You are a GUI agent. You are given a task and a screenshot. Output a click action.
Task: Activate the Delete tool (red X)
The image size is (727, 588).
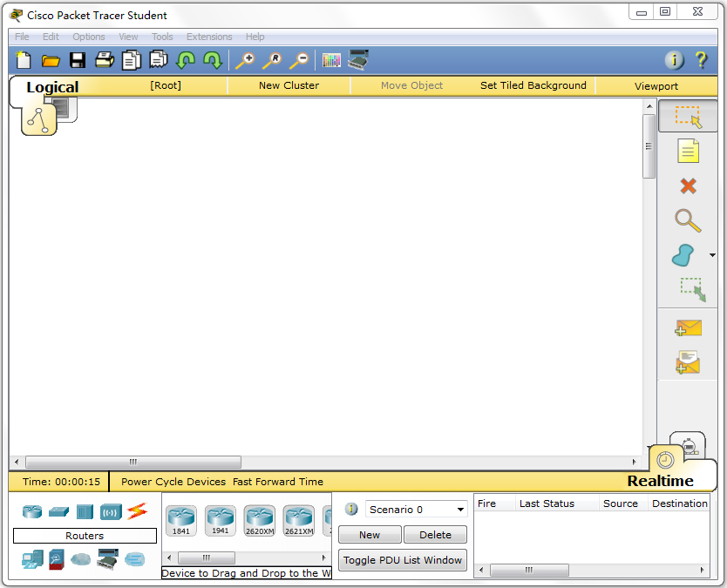(688, 186)
